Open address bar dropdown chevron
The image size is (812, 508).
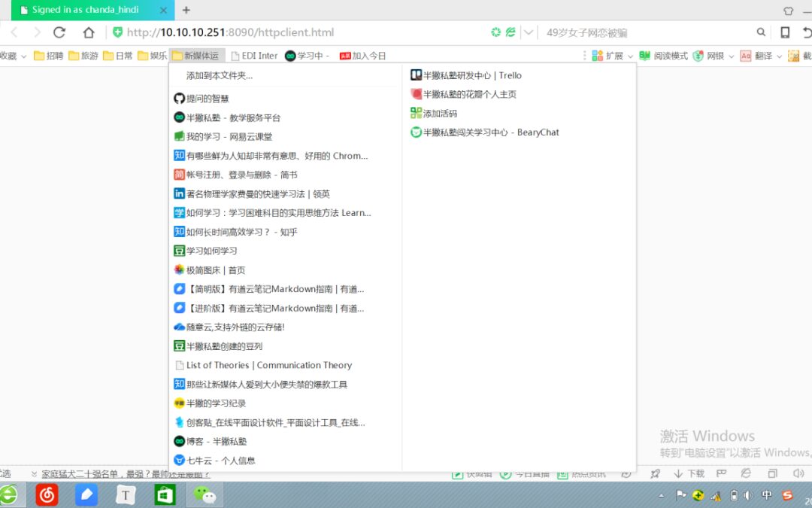point(529,32)
